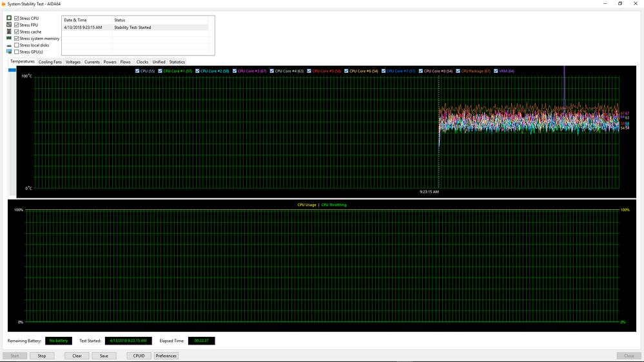
Task: Click the CPU Usage legend label
Action: tap(307, 205)
